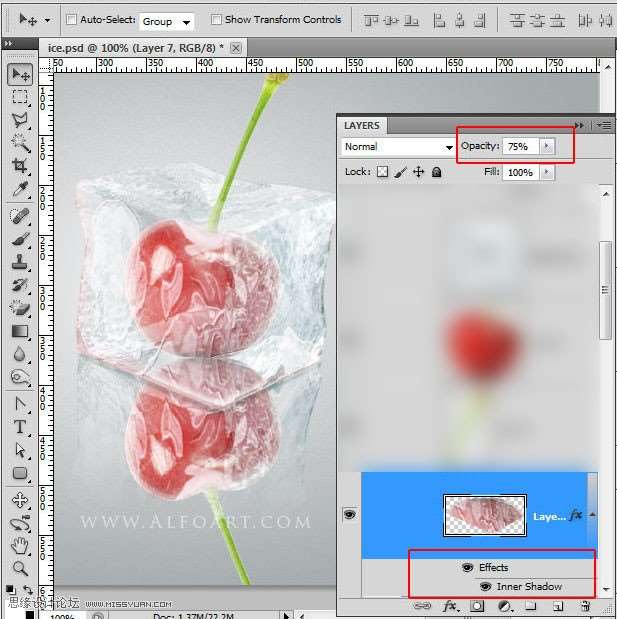Select the Polygonal Lasso tool
Viewport: 617px width, 619px height.
(x=20, y=120)
